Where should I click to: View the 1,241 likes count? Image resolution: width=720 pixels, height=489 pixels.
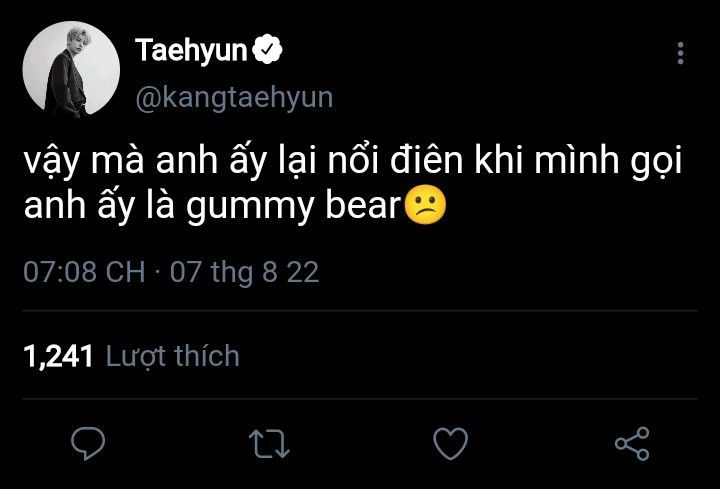(57, 355)
